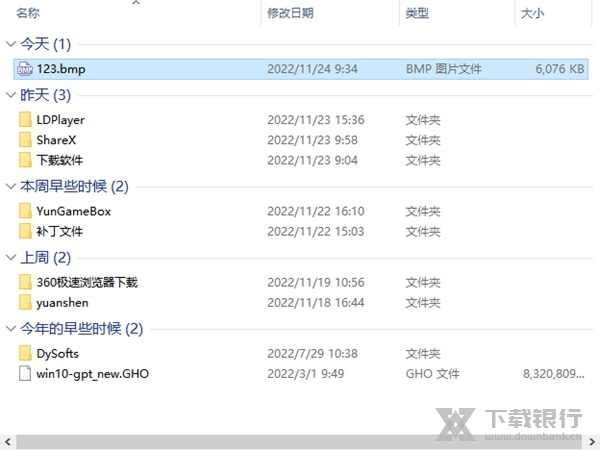Click the win10-gpt_new.GHO file icon
This screenshot has height=450, width=600.
click(x=25, y=374)
